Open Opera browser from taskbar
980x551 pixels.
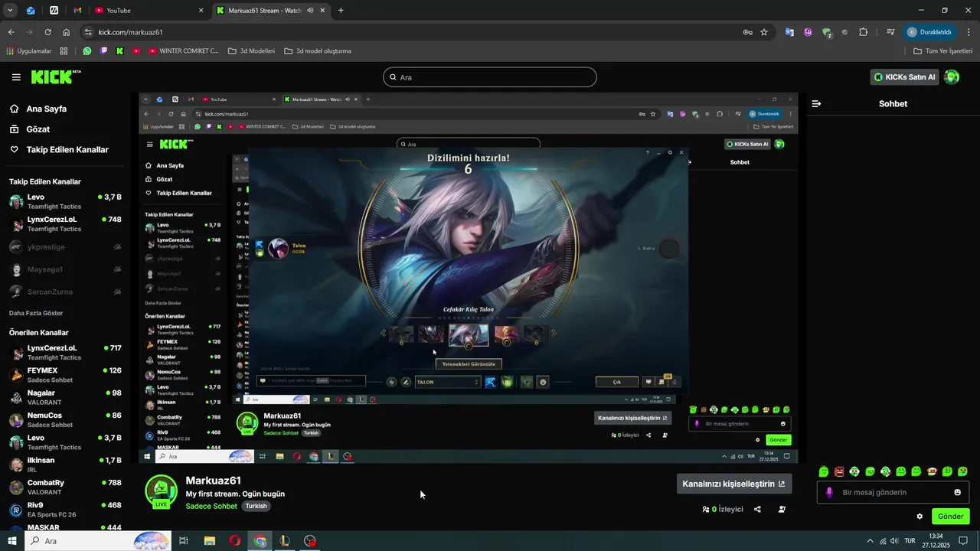(x=234, y=541)
